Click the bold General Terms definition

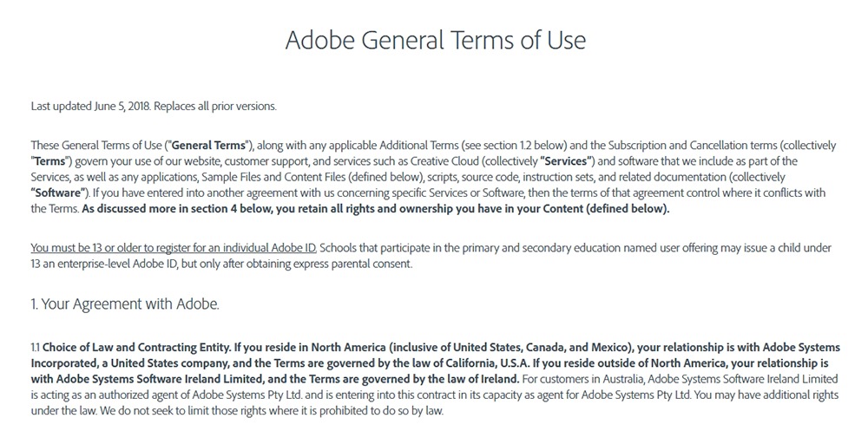208,146
